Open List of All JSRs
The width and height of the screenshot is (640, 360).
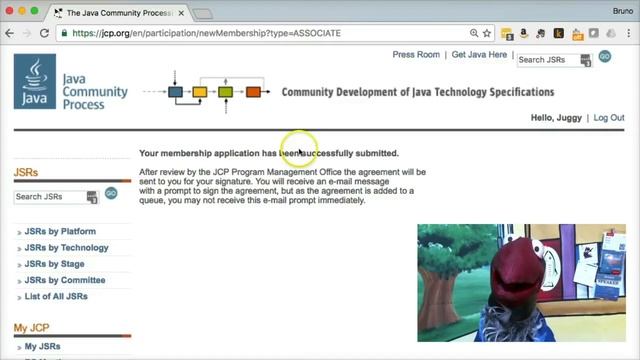pos(56,297)
